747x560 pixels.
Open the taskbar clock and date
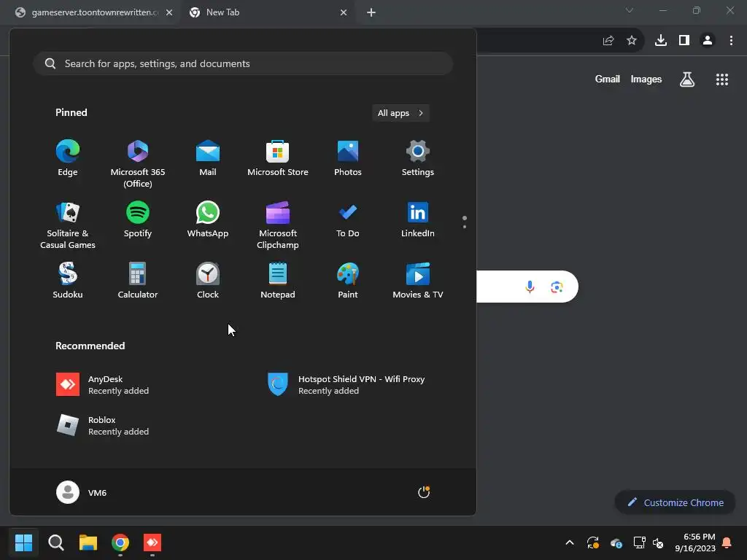click(695, 542)
